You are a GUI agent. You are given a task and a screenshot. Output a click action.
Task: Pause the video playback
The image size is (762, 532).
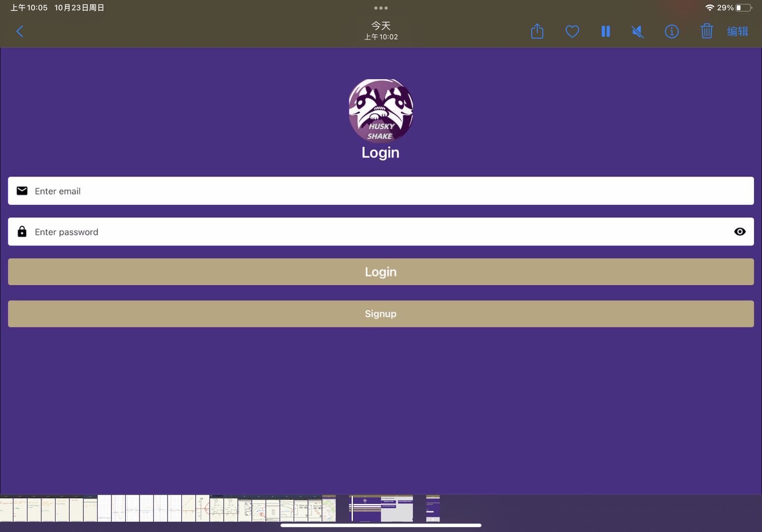pyautogui.click(x=606, y=32)
